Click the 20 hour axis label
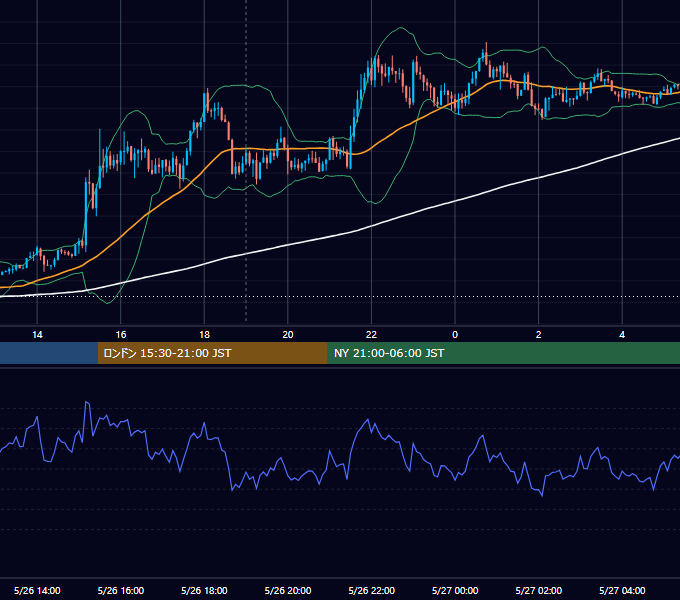 pos(288,335)
